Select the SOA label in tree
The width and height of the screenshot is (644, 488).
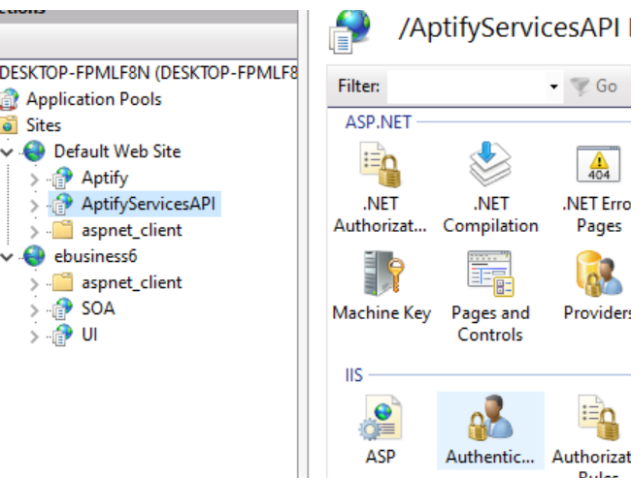click(98, 308)
